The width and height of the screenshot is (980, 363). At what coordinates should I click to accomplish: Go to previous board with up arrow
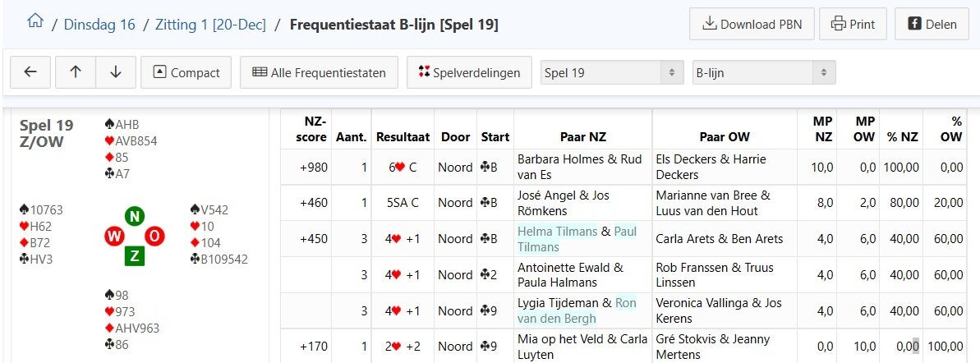pyautogui.click(x=76, y=72)
